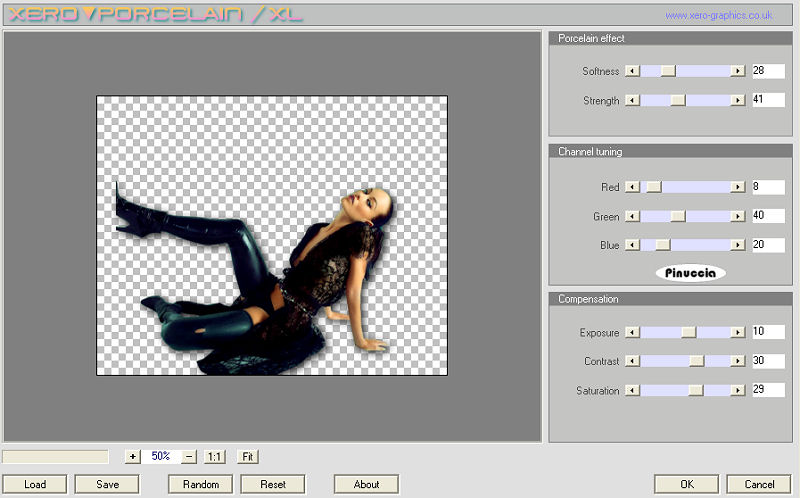Image resolution: width=800 pixels, height=498 pixels.
Task: Click the Saturation slider thumb
Action: click(x=696, y=391)
